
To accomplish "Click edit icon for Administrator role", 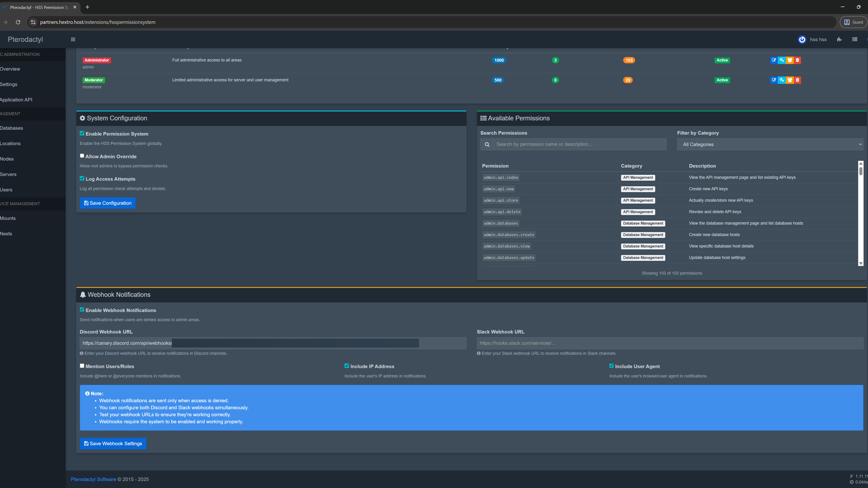I will (x=774, y=60).
